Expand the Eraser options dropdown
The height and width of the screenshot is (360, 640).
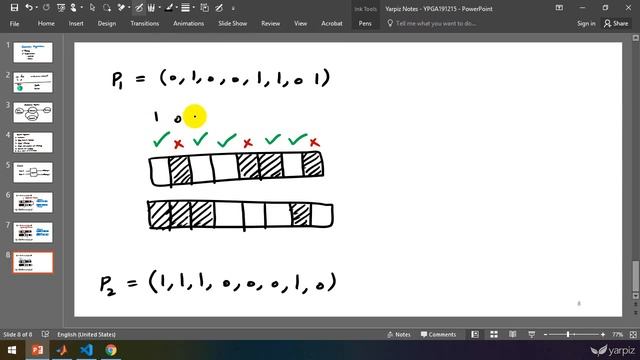129,8
